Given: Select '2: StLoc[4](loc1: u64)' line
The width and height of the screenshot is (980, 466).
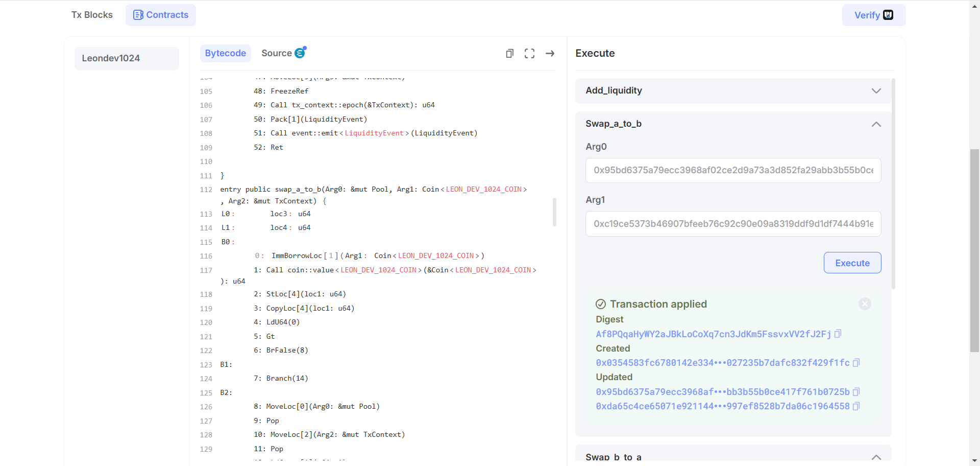Looking at the screenshot, I should click(300, 294).
